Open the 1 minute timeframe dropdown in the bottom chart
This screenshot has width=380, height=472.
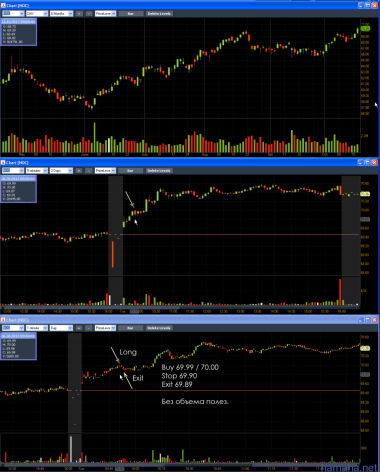tap(37, 328)
